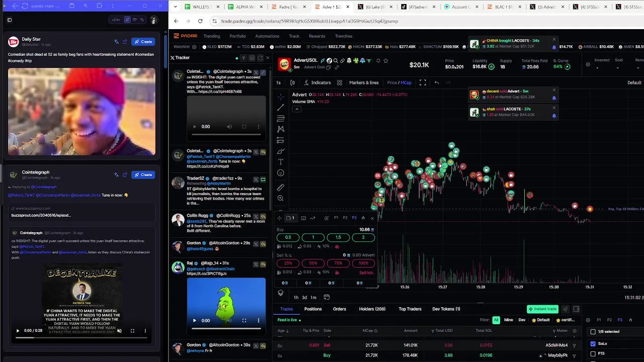Toggle Price / MCap chart display
This screenshot has height=362, width=644.
click(x=399, y=82)
